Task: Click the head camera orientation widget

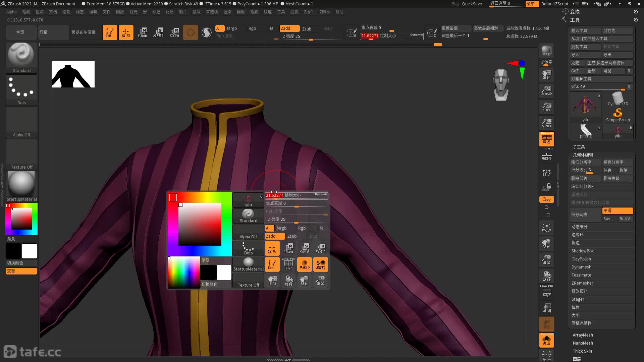Action: click(501, 84)
